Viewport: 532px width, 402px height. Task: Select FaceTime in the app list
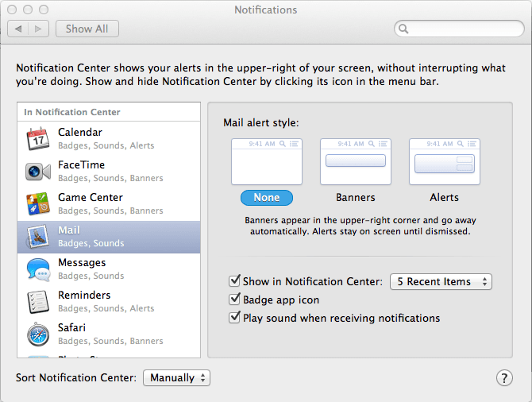click(x=109, y=171)
